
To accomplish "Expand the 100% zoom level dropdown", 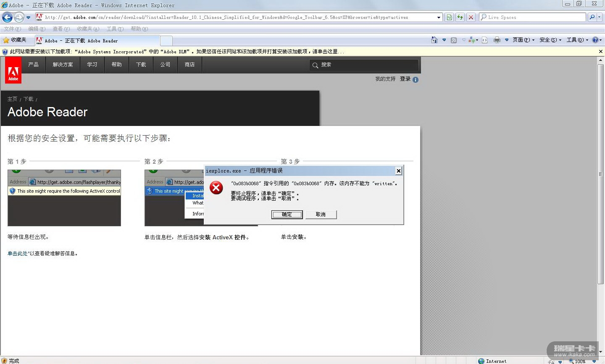I will [x=594, y=361].
